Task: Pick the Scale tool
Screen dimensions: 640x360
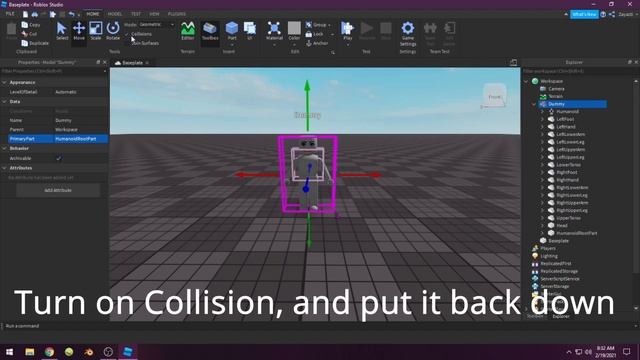Action: pyautogui.click(x=96, y=31)
